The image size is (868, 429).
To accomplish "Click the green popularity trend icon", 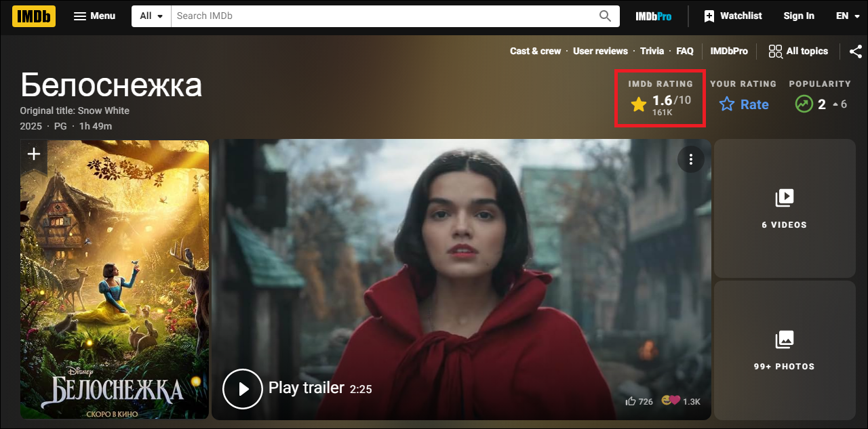I will 804,104.
